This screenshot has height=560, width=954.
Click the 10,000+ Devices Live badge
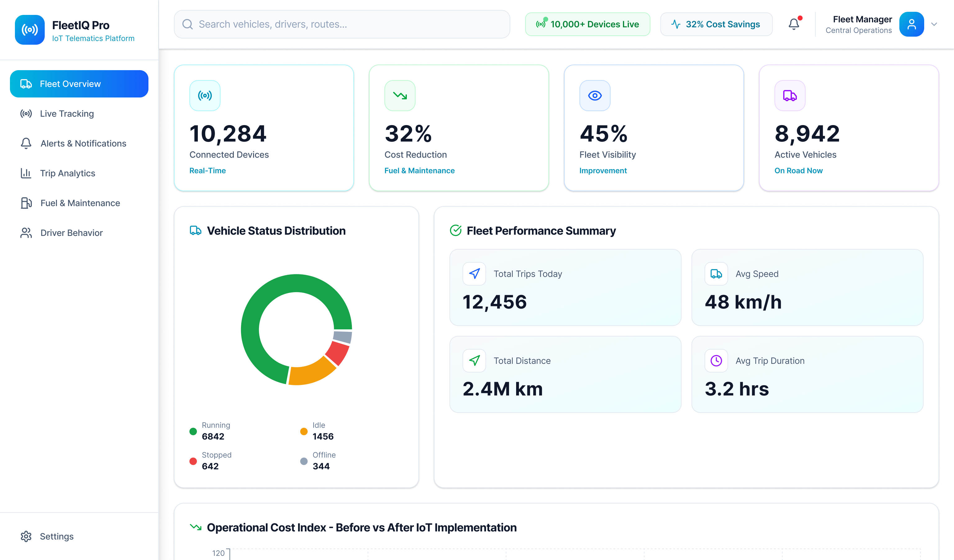coord(587,24)
